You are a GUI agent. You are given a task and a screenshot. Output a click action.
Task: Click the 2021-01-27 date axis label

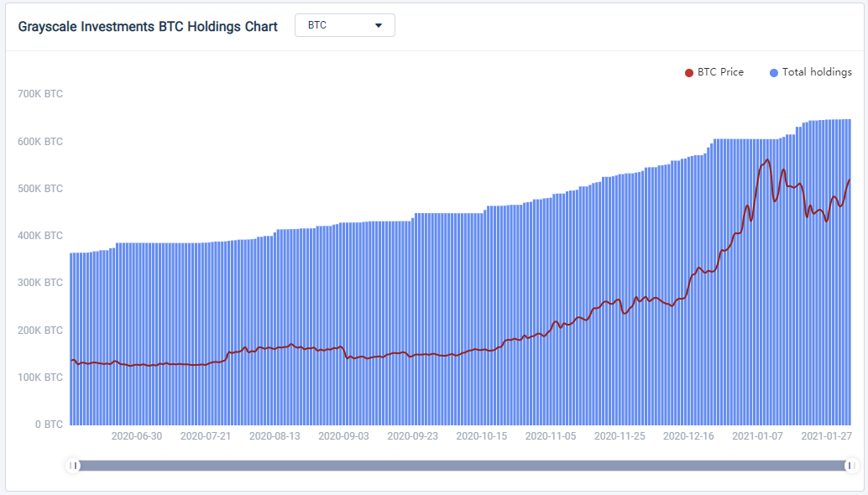pos(827,435)
